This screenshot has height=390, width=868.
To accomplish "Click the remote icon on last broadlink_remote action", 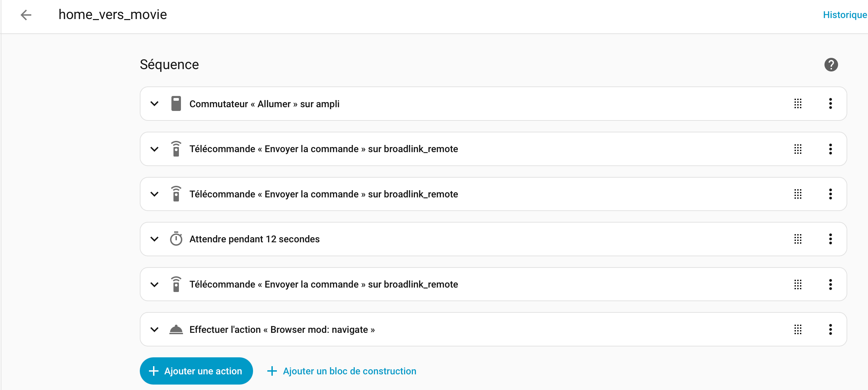I will pos(176,284).
